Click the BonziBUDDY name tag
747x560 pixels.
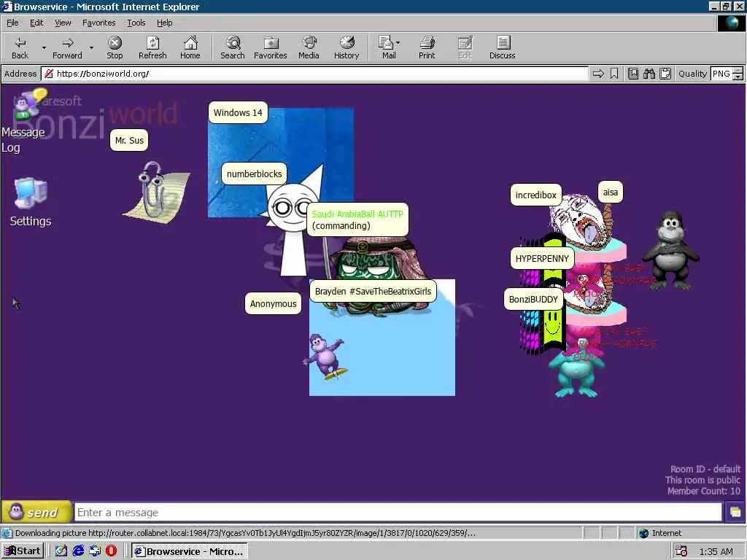(533, 300)
